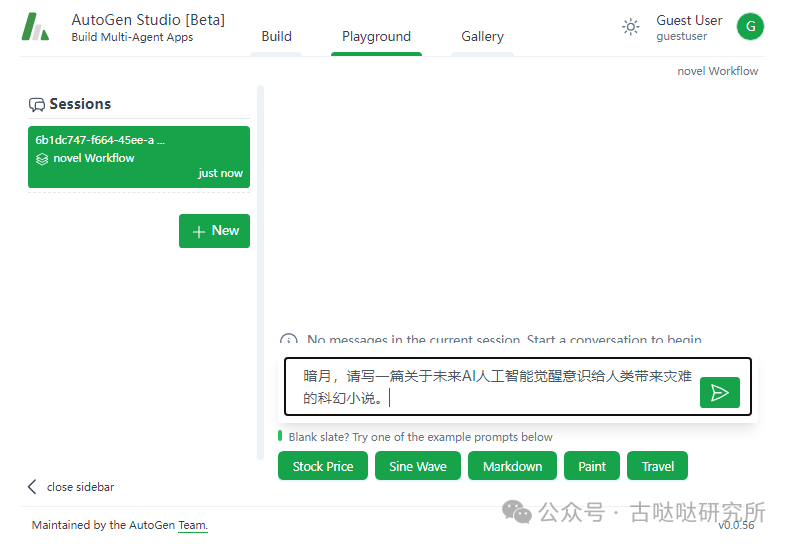Open the AutoGen Team link

coord(193,525)
